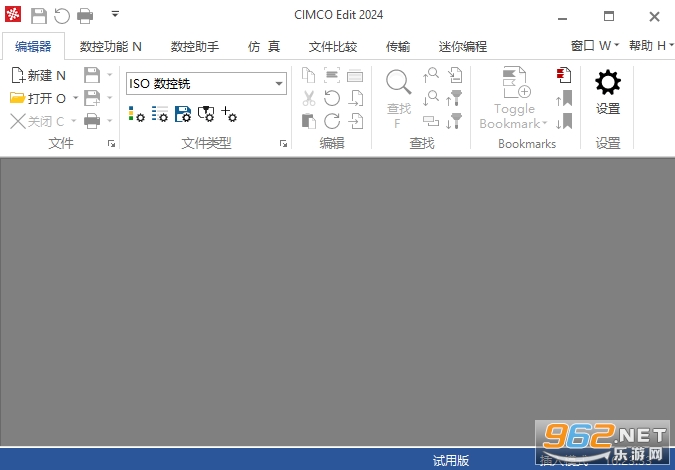
Task: Click the 关闭 C close file button
Action: click(x=37, y=121)
